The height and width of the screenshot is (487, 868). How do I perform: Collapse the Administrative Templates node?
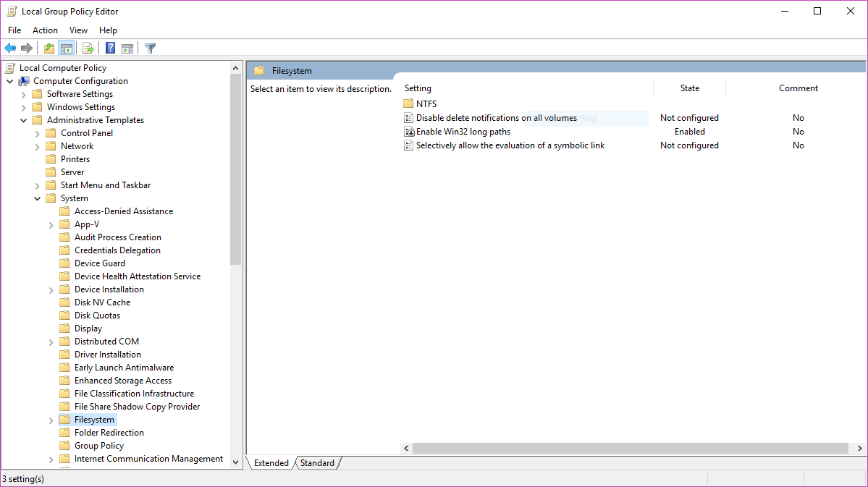click(23, 119)
